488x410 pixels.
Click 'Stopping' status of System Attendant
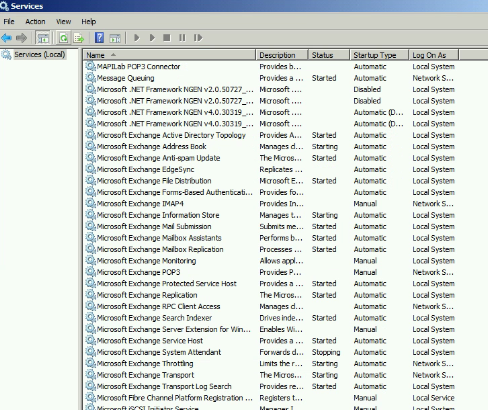coord(326,352)
